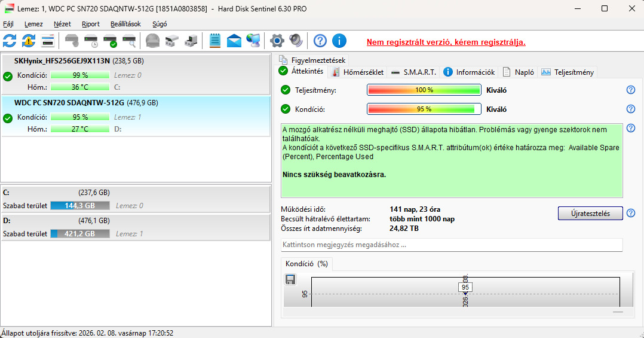Minimize the Hard Disk Sentinel window
The width and height of the screenshot is (644, 338).
578,8
